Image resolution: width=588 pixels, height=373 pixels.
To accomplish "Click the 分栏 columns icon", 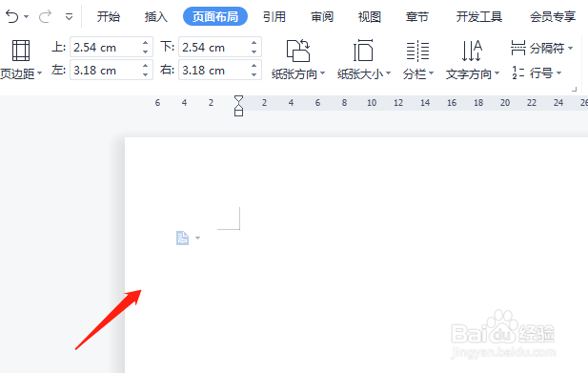I will (x=417, y=51).
